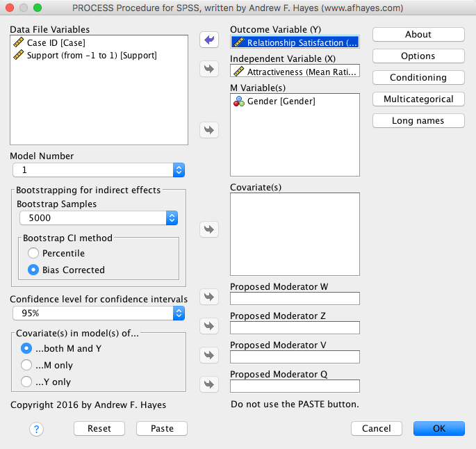Click the Proposed Moderator W field

295,298
